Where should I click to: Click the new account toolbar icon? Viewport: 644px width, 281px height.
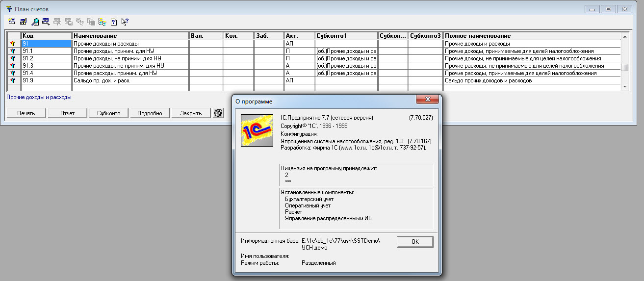click(12, 22)
